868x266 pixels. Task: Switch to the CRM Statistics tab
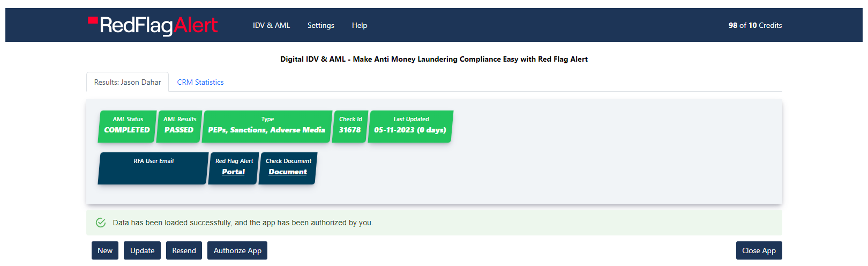pos(200,82)
